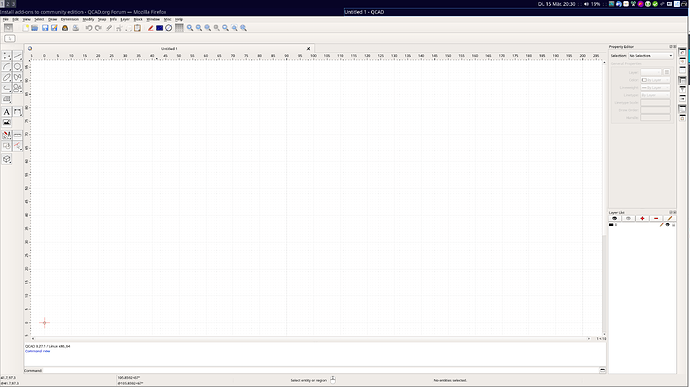Image resolution: width=690 pixels, height=387 pixels.
Task: Toggle the dark blue screen-view icon
Action: [159, 28]
